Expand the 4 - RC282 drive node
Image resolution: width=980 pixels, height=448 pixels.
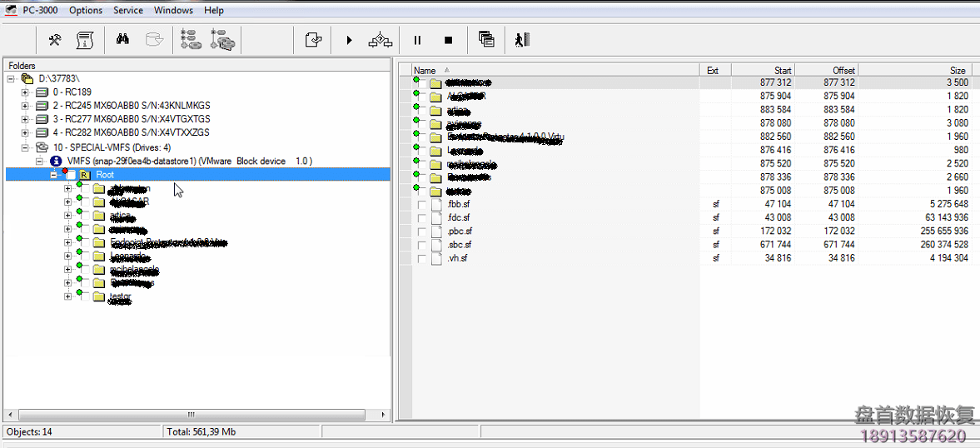click(25, 132)
